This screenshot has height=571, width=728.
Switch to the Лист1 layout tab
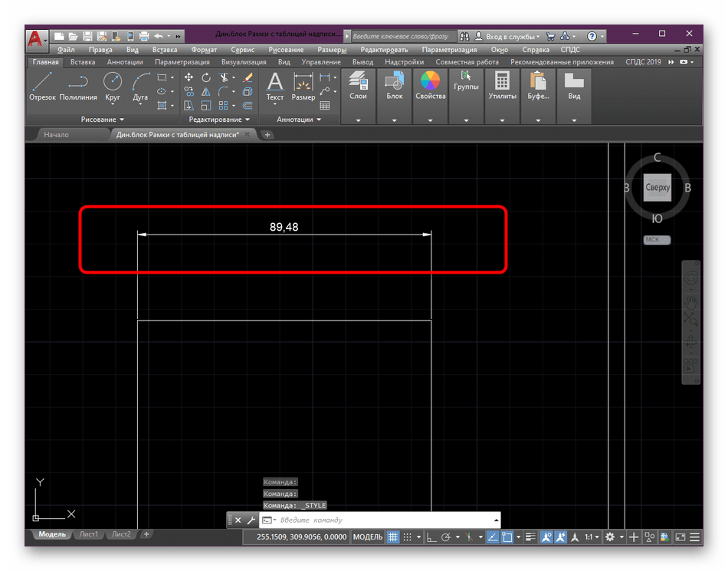pyautogui.click(x=88, y=534)
